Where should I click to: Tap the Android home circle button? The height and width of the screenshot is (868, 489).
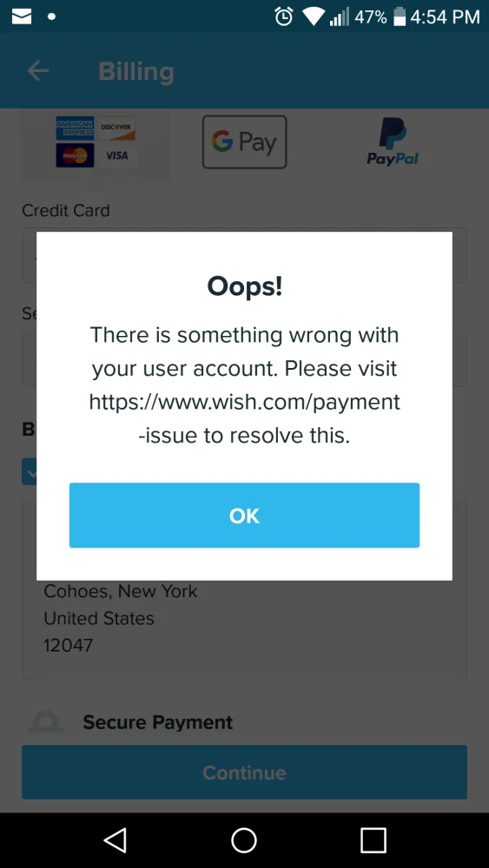[244, 840]
